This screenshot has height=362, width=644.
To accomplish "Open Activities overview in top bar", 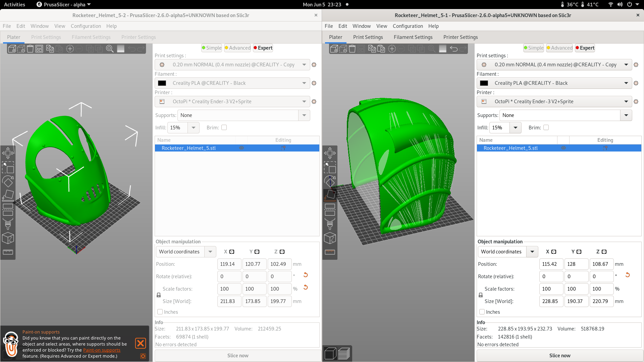I will pyautogui.click(x=14, y=4).
